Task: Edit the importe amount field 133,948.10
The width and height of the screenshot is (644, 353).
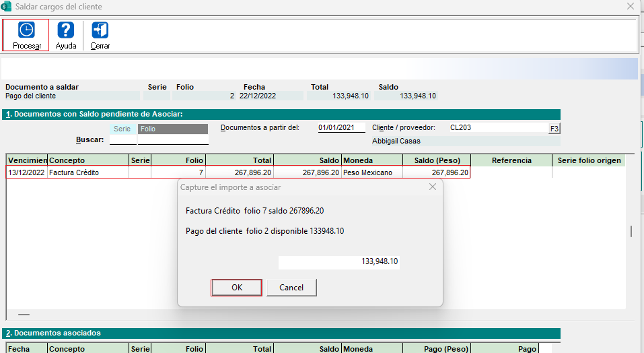Action: [x=339, y=261]
